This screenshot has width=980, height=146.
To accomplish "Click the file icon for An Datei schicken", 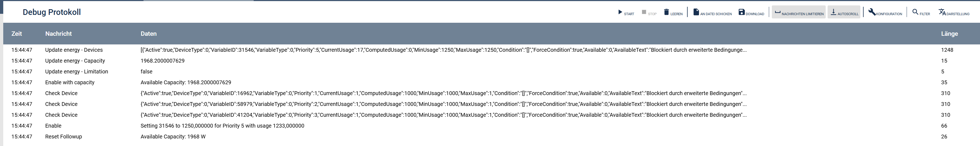I will pyautogui.click(x=696, y=12).
